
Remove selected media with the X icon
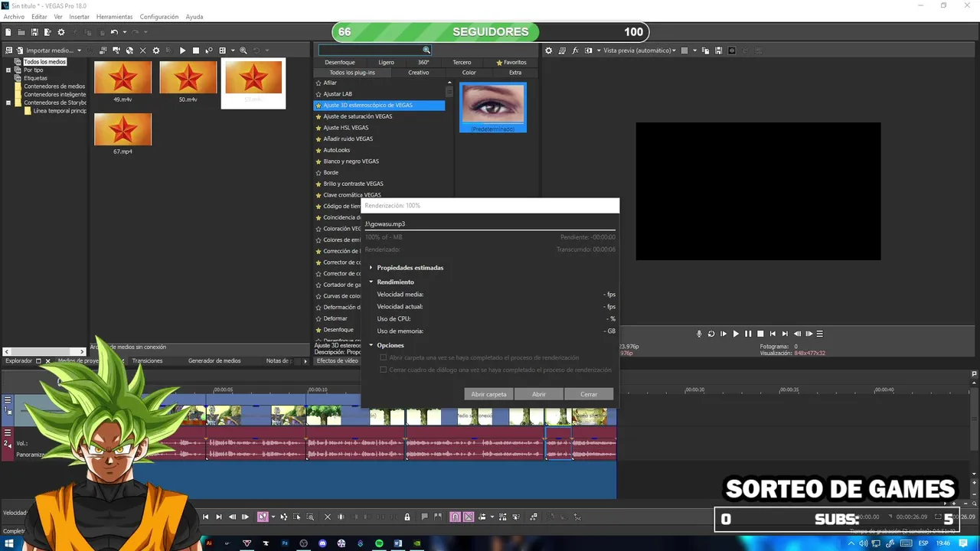pyautogui.click(x=142, y=51)
